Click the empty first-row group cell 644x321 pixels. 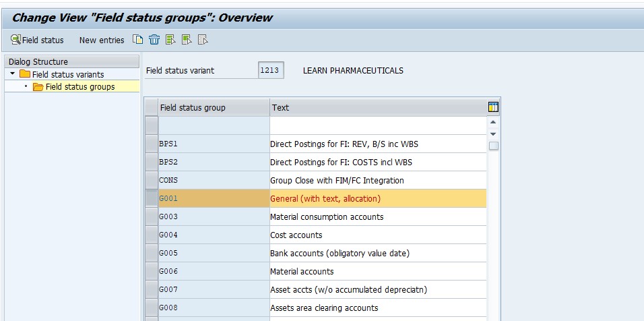click(x=214, y=125)
